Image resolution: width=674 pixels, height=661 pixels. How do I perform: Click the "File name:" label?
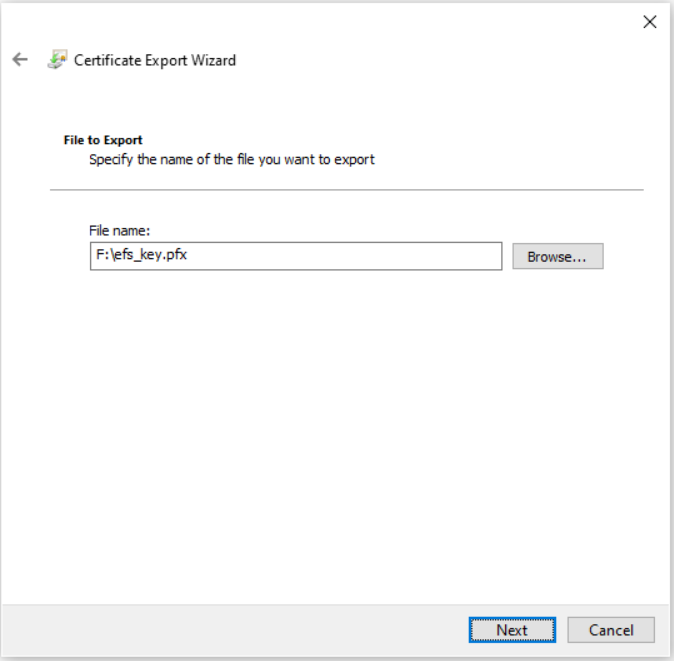119,231
